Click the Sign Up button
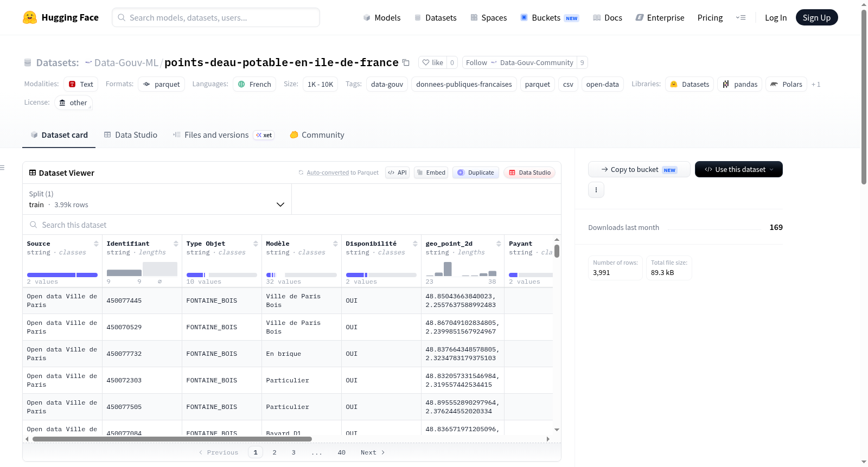This screenshot has height=467, width=868. [x=816, y=17]
